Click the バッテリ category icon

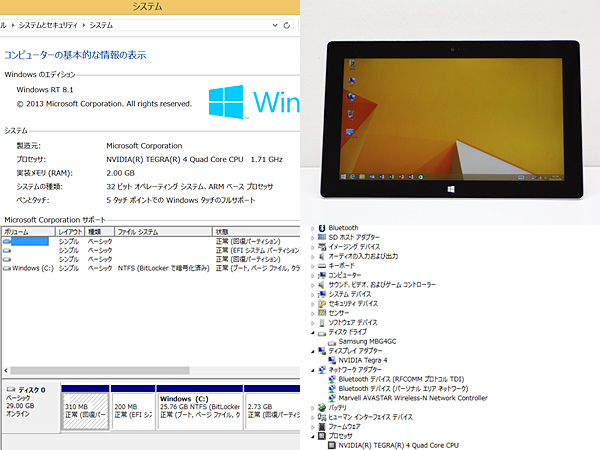pos(322,408)
